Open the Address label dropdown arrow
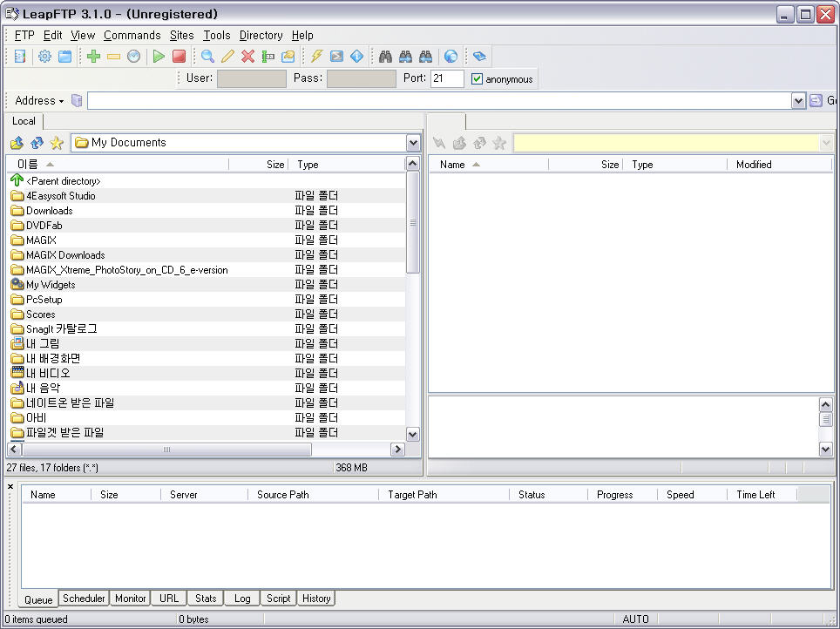Screen dimensions: 840x629 tap(61, 101)
